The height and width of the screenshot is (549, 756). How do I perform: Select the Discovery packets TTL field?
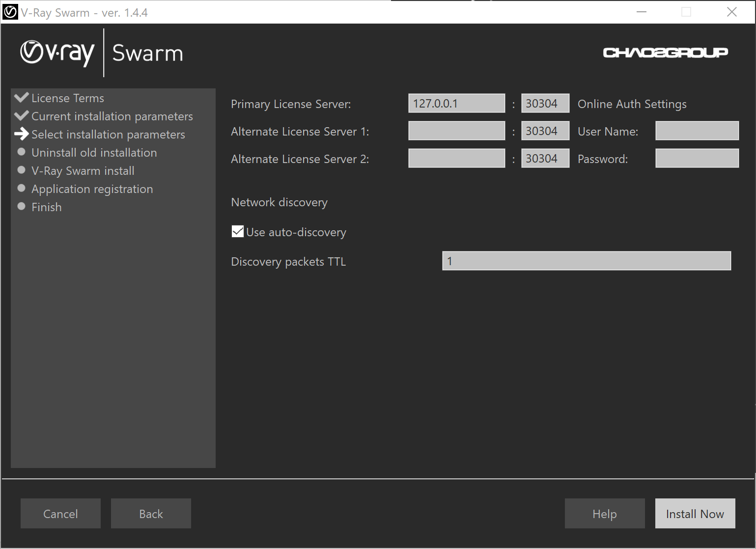coord(587,261)
